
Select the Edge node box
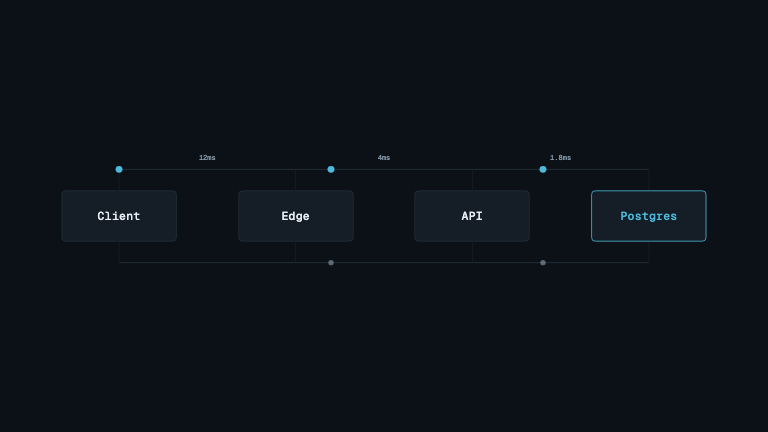pos(296,216)
